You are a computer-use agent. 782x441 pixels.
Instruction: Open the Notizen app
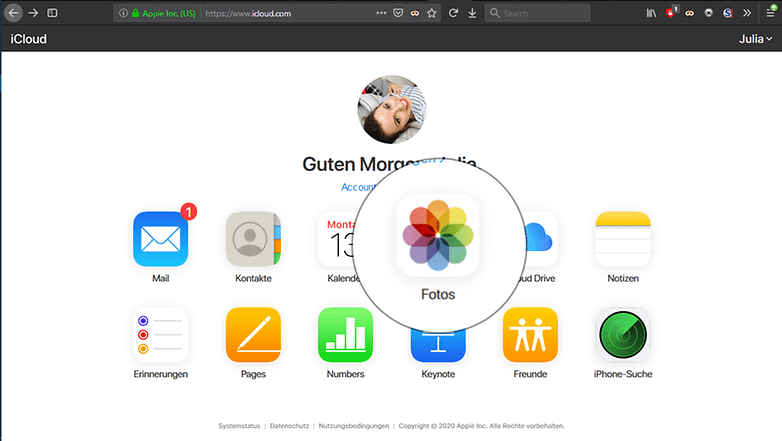coord(623,239)
